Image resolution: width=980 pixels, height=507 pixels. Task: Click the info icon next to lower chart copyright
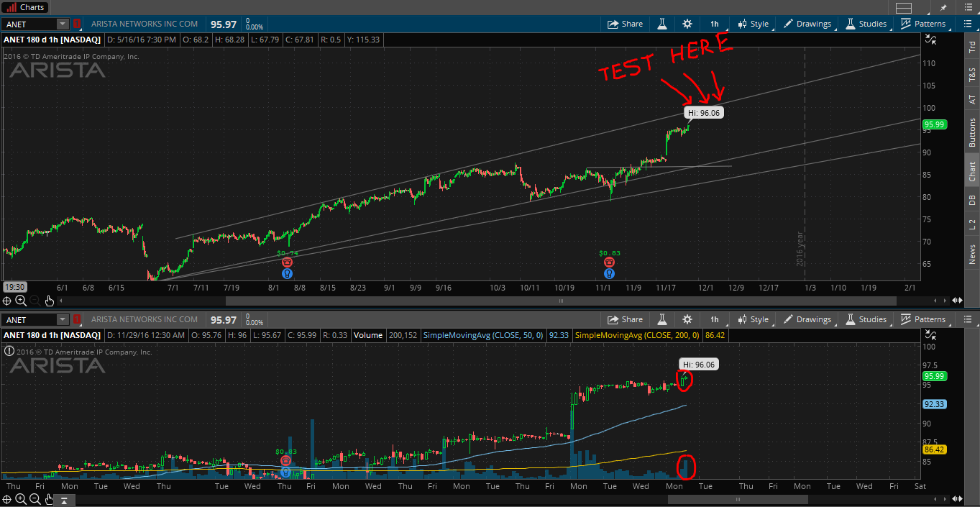pyautogui.click(x=9, y=352)
